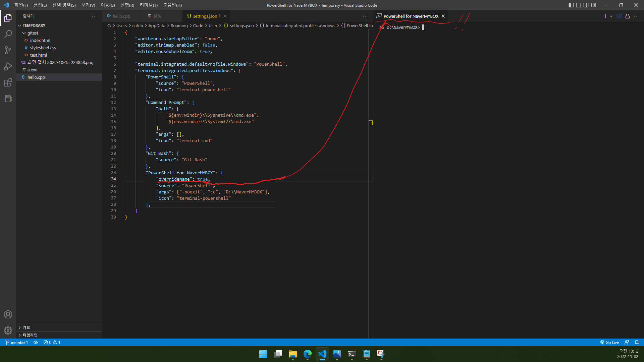
Task: Switch to the hello.cpp editor tab
Action: click(x=122, y=16)
